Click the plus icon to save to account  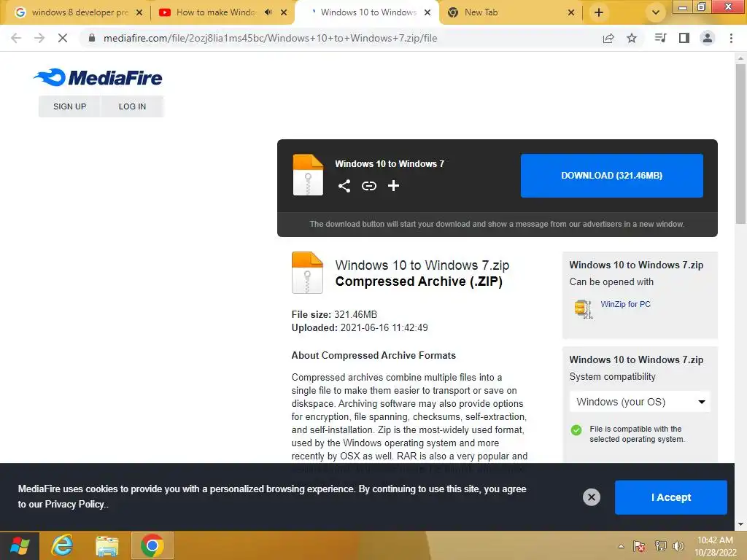393,186
